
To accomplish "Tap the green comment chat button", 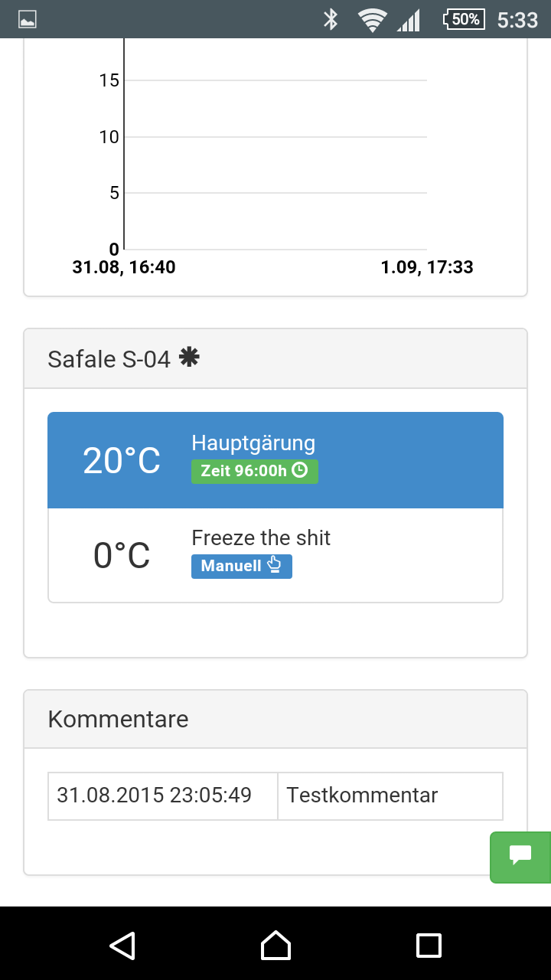I will 520,857.
